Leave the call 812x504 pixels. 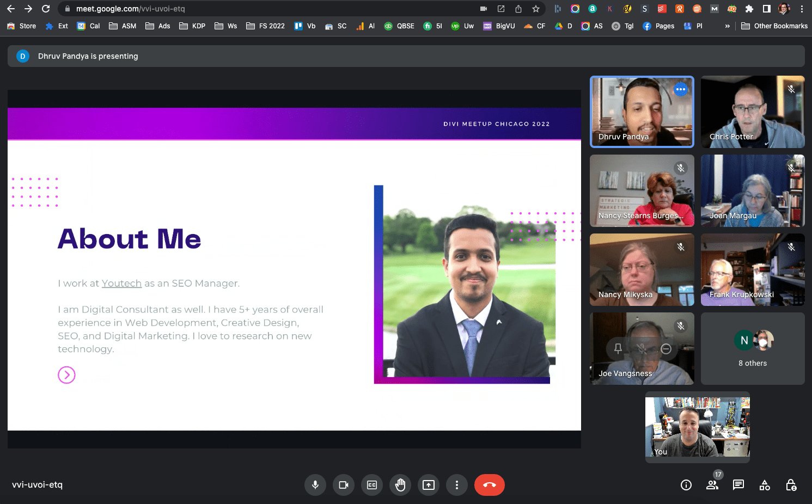489,485
